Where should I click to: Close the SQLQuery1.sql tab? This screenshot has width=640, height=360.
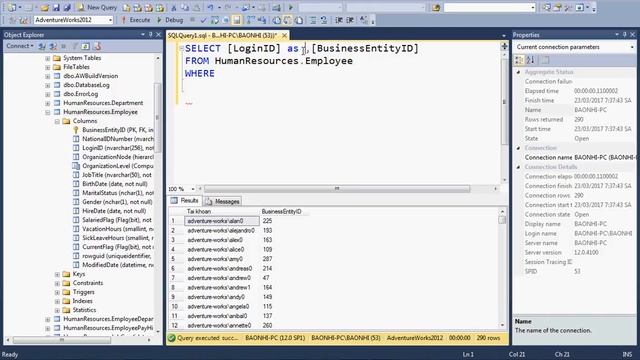(284, 36)
